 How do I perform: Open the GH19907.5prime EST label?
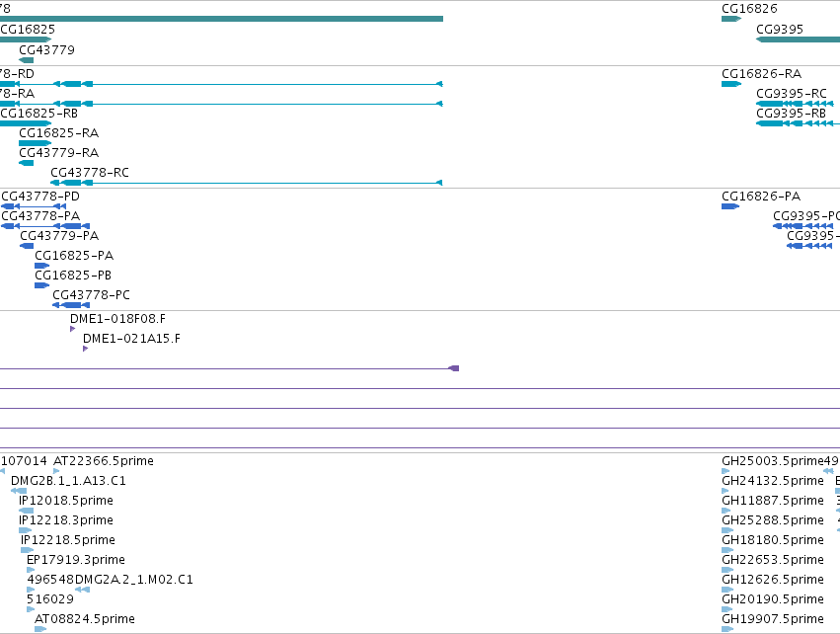click(x=773, y=619)
